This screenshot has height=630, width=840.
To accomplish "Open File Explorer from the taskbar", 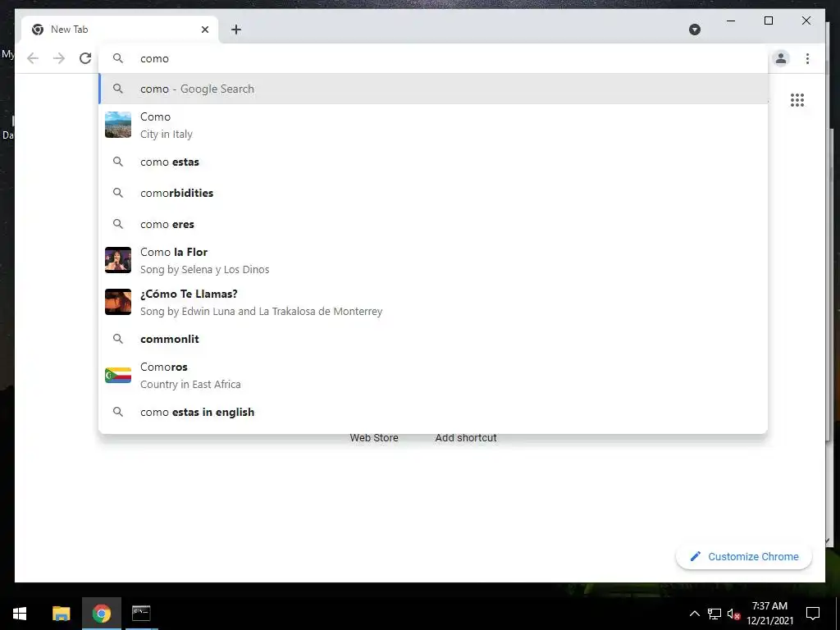I will click(61, 614).
